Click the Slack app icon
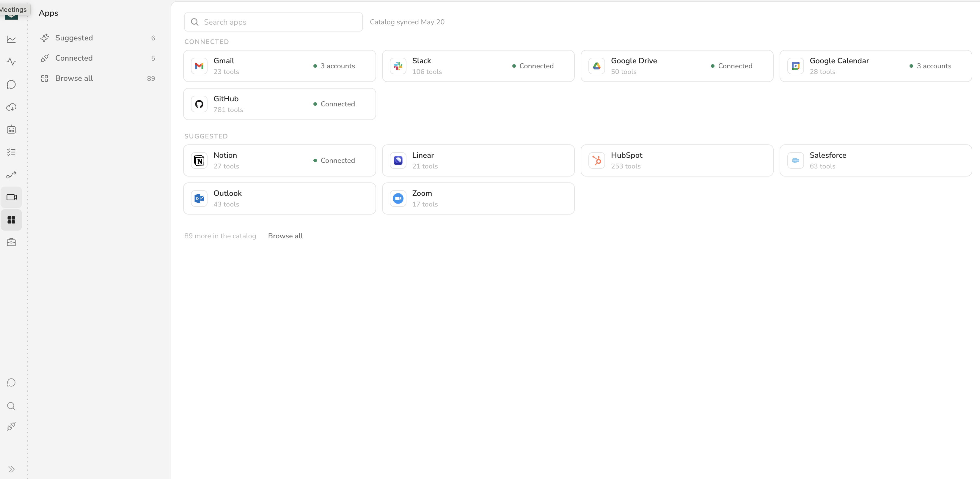 click(x=398, y=66)
